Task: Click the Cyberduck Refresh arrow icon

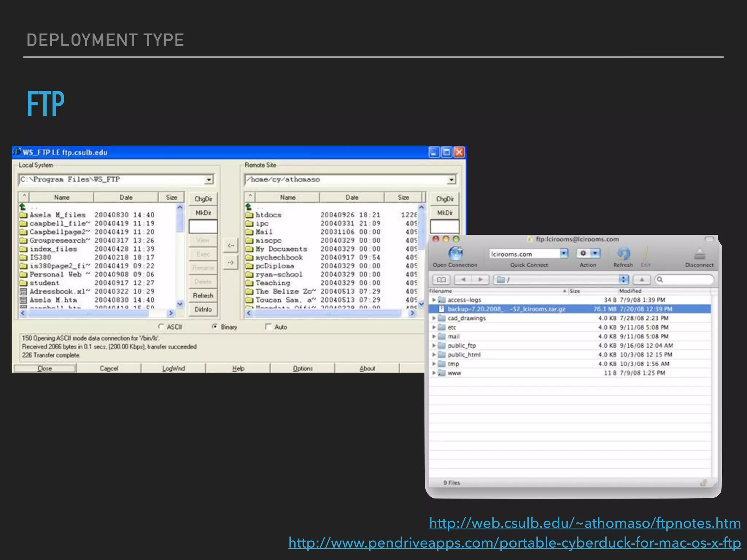Action: [x=623, y=253]
